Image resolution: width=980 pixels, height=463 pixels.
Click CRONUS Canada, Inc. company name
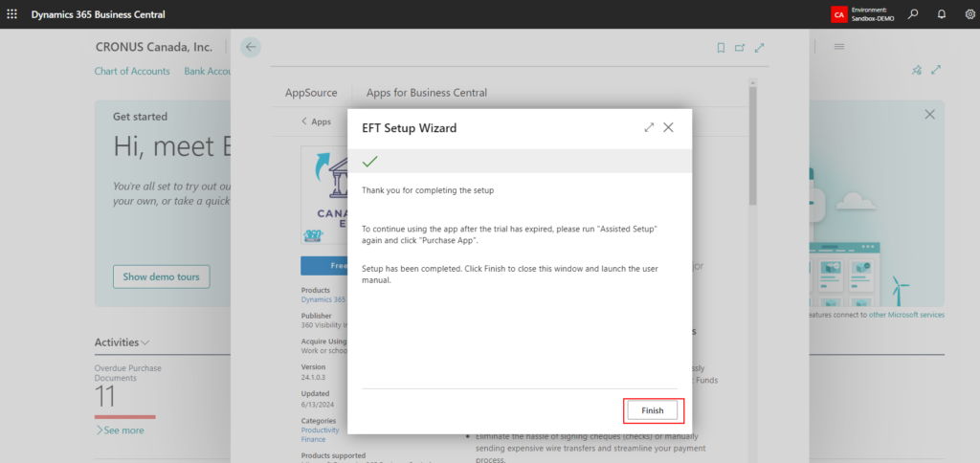(x=154, y=47)
